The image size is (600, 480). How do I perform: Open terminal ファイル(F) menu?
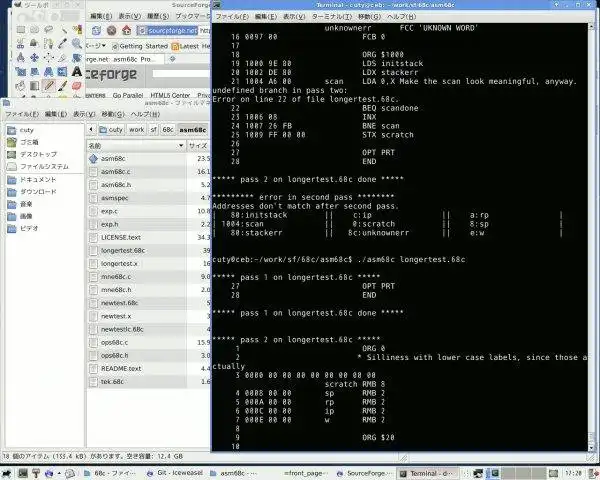point(232,17)
